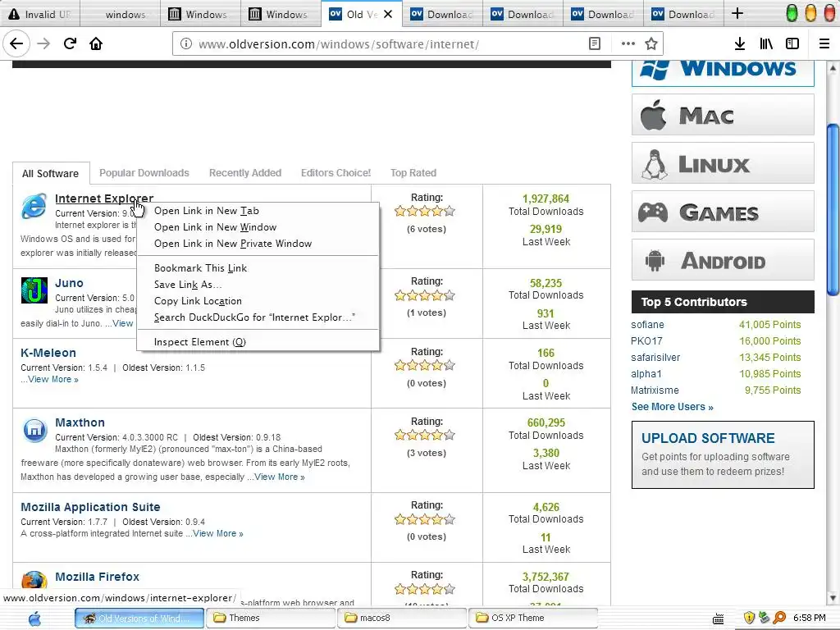This screenshot has width=840, height=630.
Task: Show site information icon in address bar
Action: [186, 44]
